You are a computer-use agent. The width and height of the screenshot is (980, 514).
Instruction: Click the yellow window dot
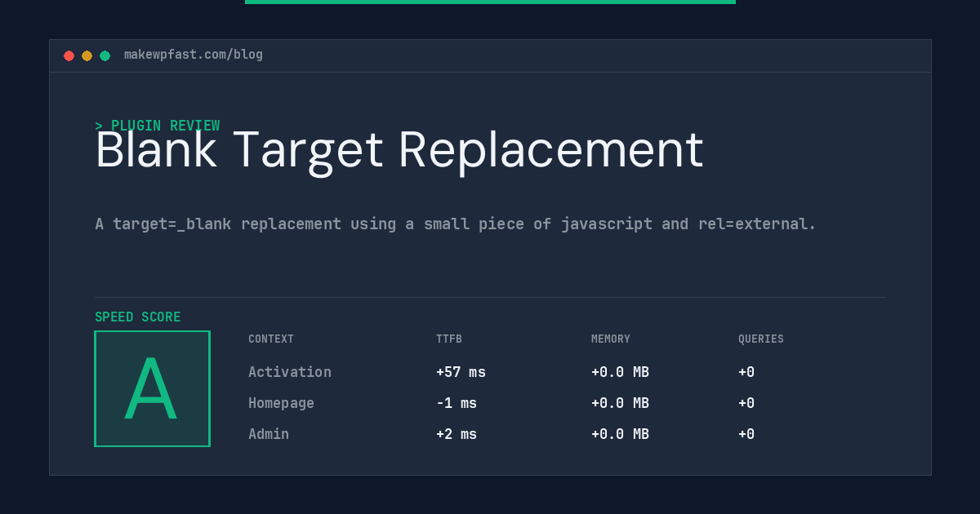(87, 55)
